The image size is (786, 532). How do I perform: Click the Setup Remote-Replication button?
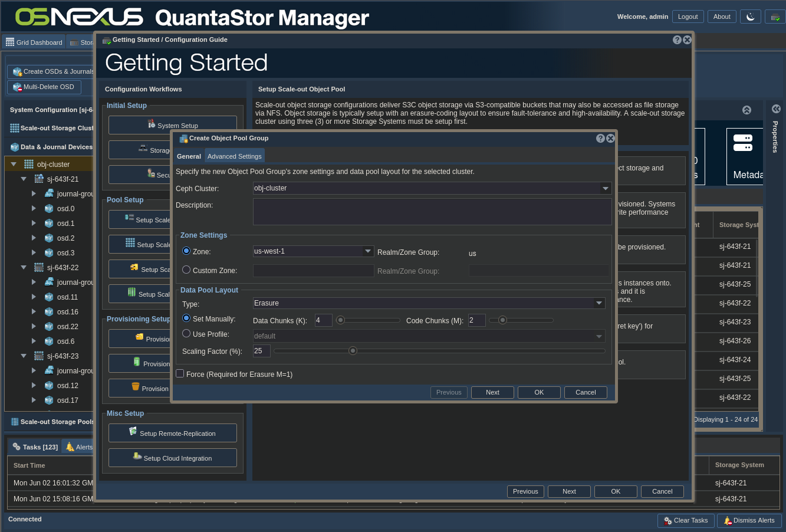click(x=173, y=433)
